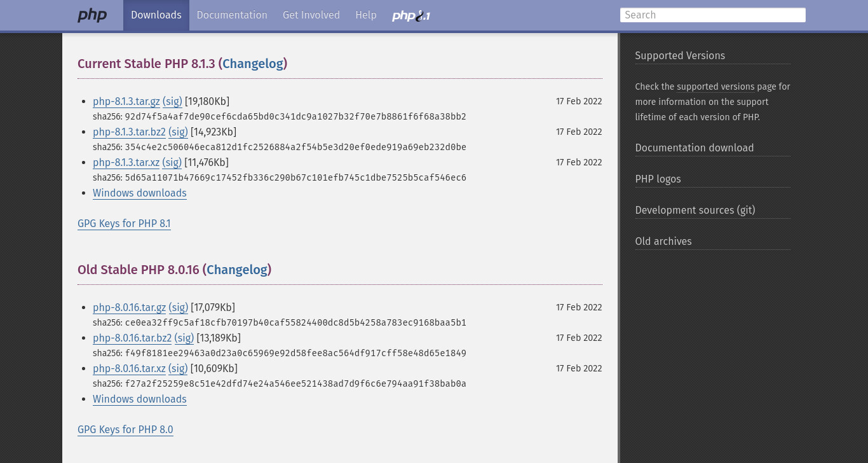Click the [10,609Kb] file size text
Viewport: 868px width, 463px height.
coord(214,369)
